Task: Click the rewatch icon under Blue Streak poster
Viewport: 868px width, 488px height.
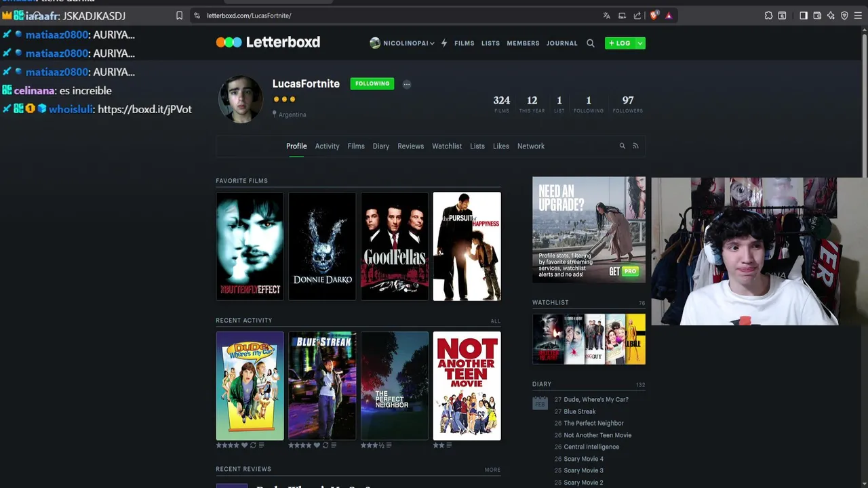Action: [x=325, y=445]
